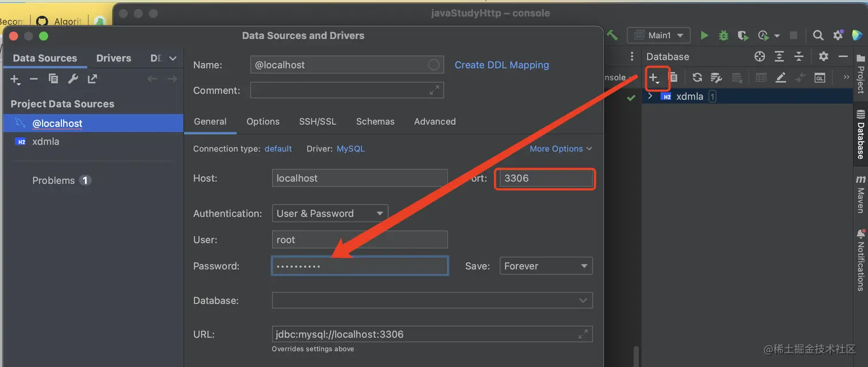Open query console QL icon

coord(820,77)
